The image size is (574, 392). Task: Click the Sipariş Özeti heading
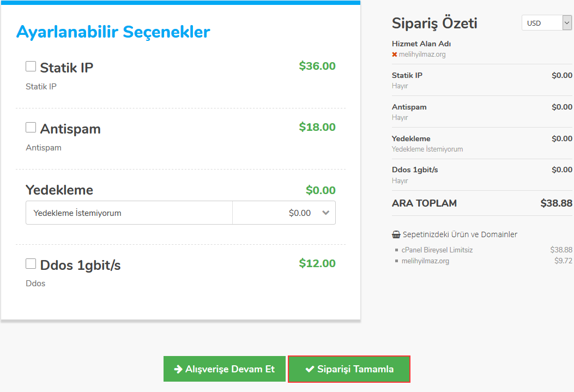434,23
